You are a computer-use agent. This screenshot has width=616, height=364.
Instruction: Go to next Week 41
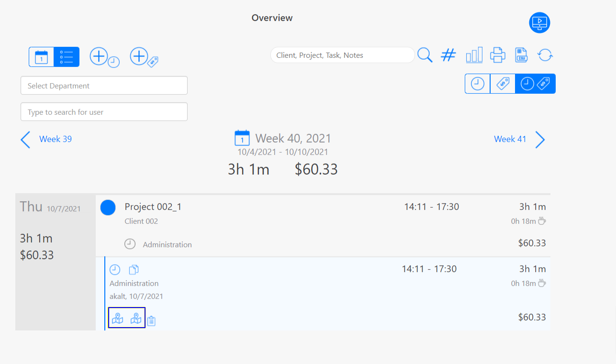[519, 139]
